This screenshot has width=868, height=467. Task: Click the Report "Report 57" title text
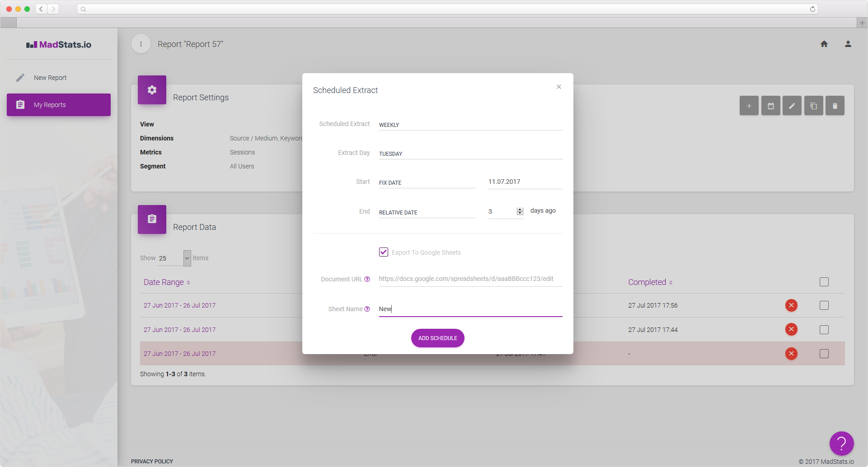click(190, 44)
